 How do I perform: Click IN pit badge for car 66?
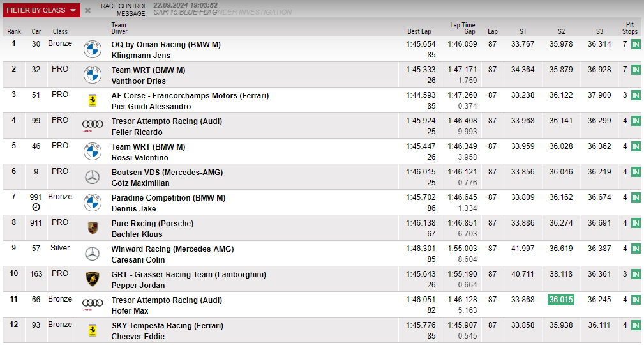pyautogui.click(x=636, y=300)
